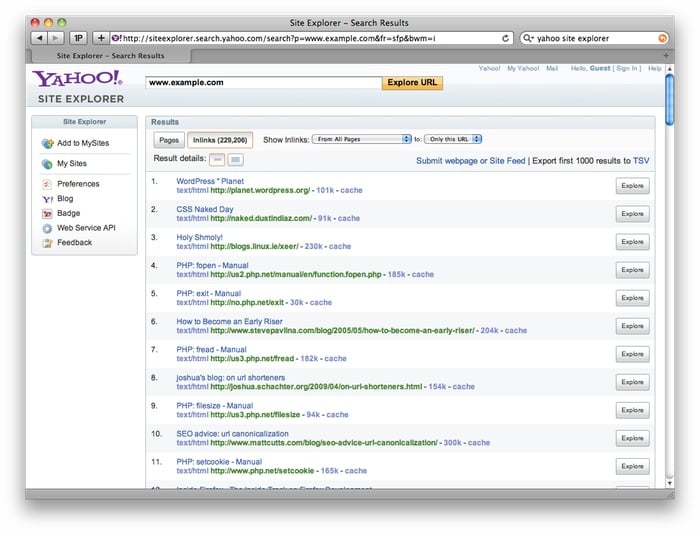Click the Web Service API gear icon
Viewport: 700px width, 534px height.
point(47,228)
